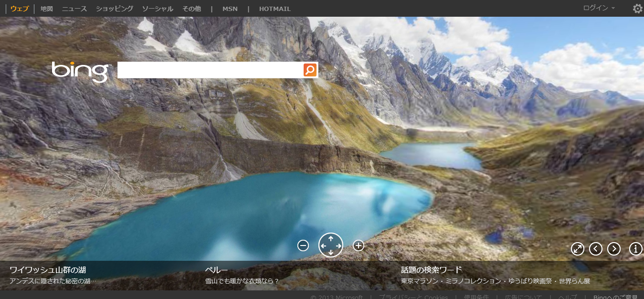The width and height of the screenshot is (644, 299).
Task: Open the その他 menu
Action: click(191, 9)
